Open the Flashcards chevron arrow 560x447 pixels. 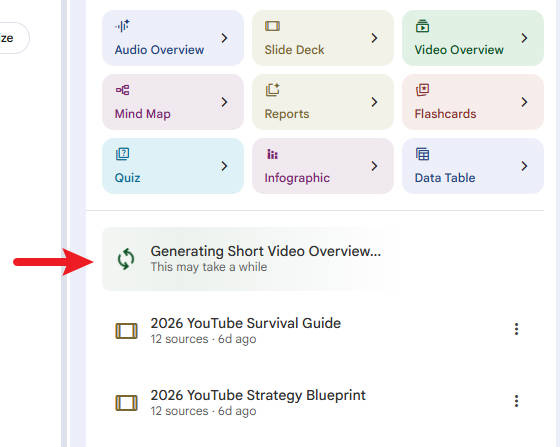(524, 102)
